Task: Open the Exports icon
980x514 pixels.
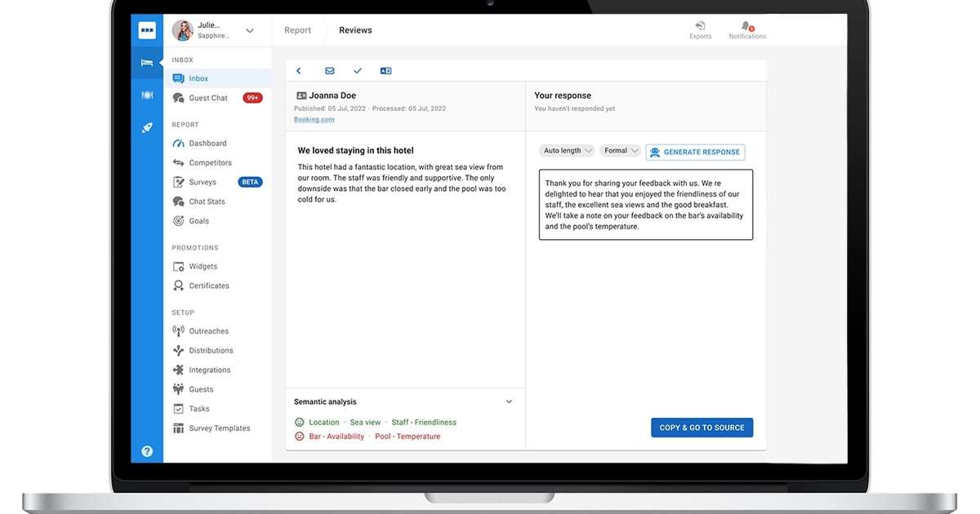Action: (701, 27)
